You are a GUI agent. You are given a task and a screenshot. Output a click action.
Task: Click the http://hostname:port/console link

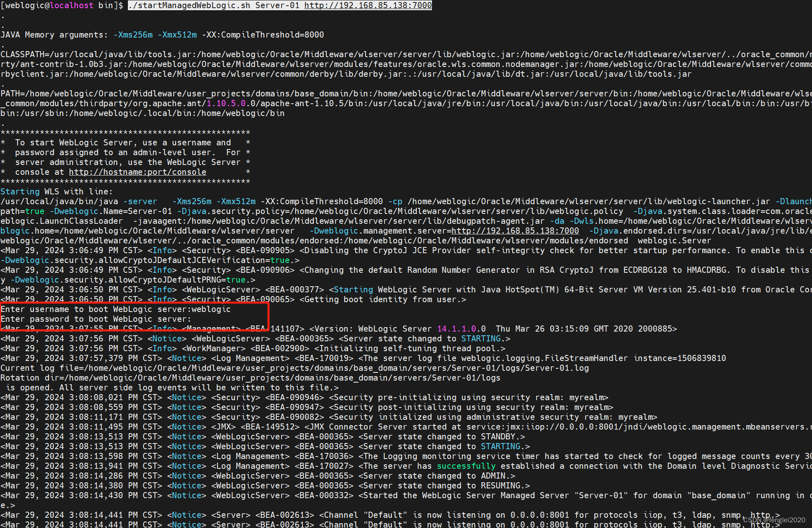(x=137, y=172)
